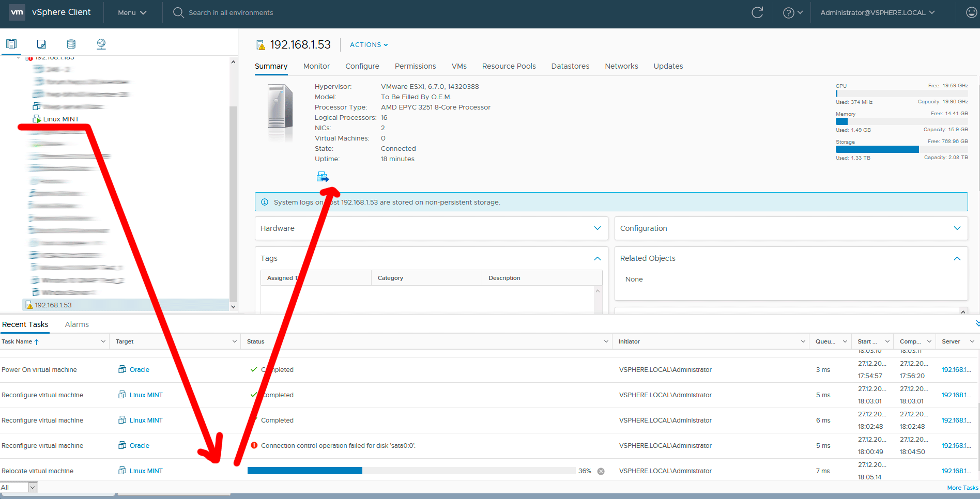
Task: Open Storage inventory view
Action: (71, 44)
